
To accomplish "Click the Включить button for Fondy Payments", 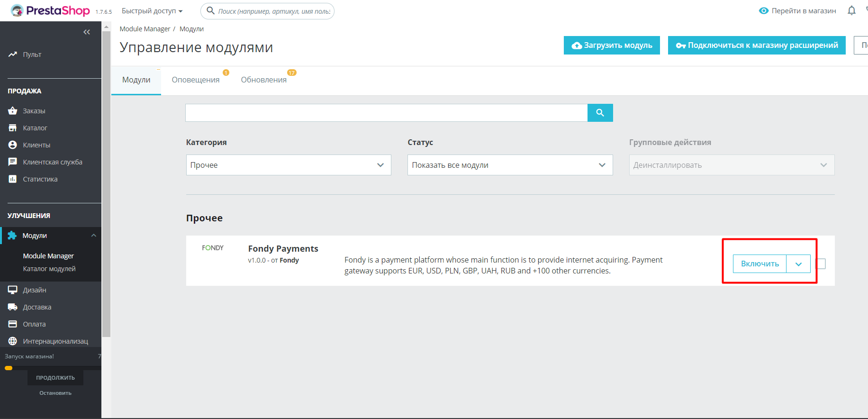I will pyautogui.click(x=759, y=264).
